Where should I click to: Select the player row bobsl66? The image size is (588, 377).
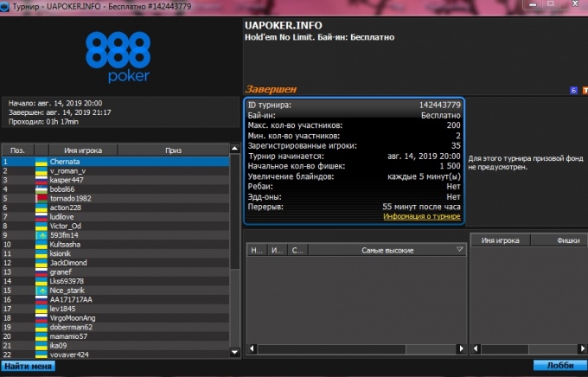[x=116, y=189]
